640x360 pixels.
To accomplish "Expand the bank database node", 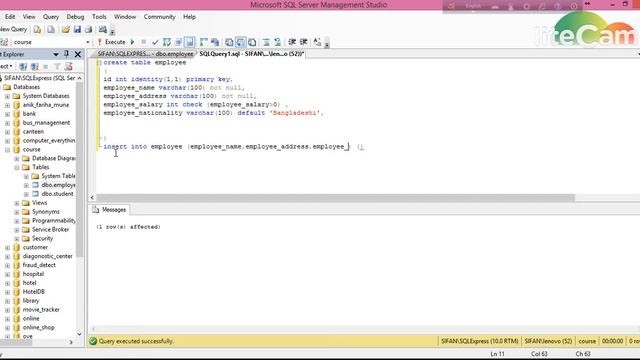I will (7, 114).
